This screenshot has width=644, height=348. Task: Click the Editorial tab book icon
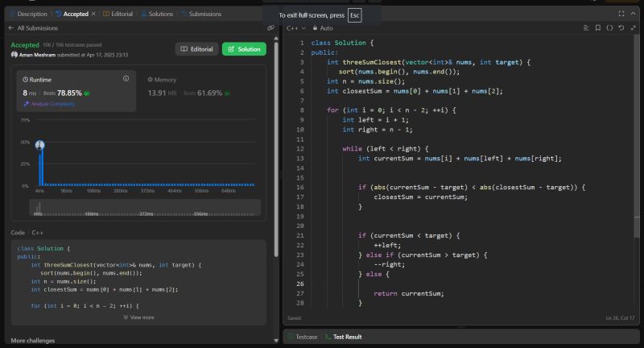tap(106, 14)
